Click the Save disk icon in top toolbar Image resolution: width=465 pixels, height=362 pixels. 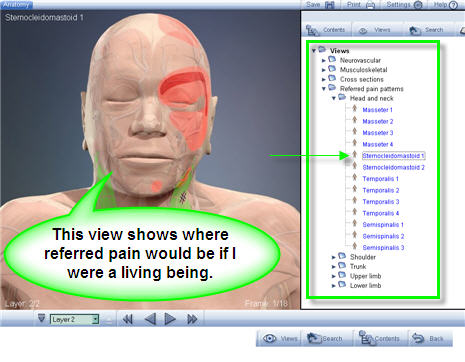coord(329,5)
